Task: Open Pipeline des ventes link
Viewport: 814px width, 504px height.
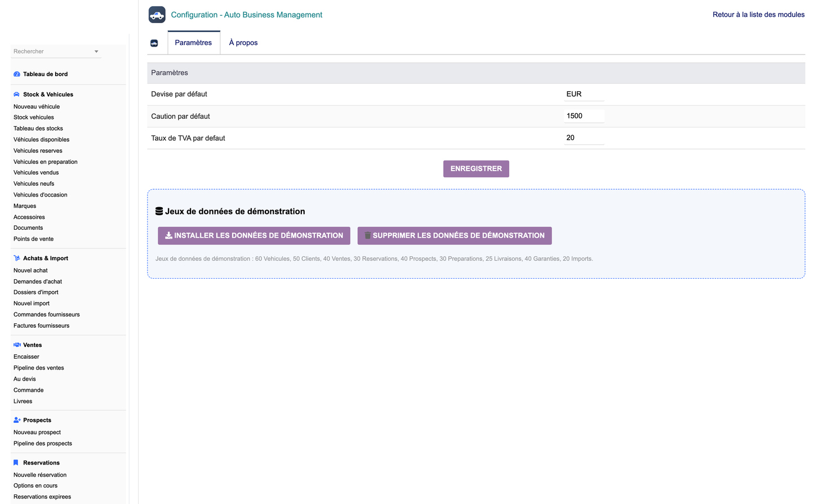Action: pos(39,368)
